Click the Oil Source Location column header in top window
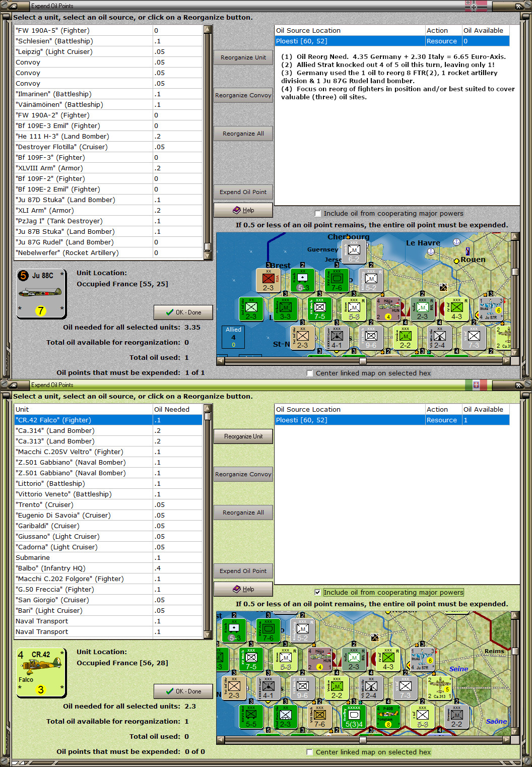This screenshot has width=532, height=767. [x=350, y=31]
